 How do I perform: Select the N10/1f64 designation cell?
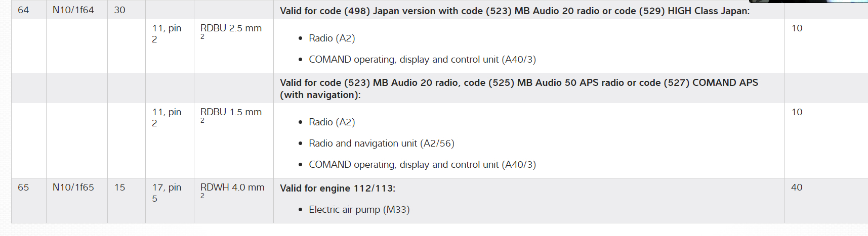tap(73, 10)
